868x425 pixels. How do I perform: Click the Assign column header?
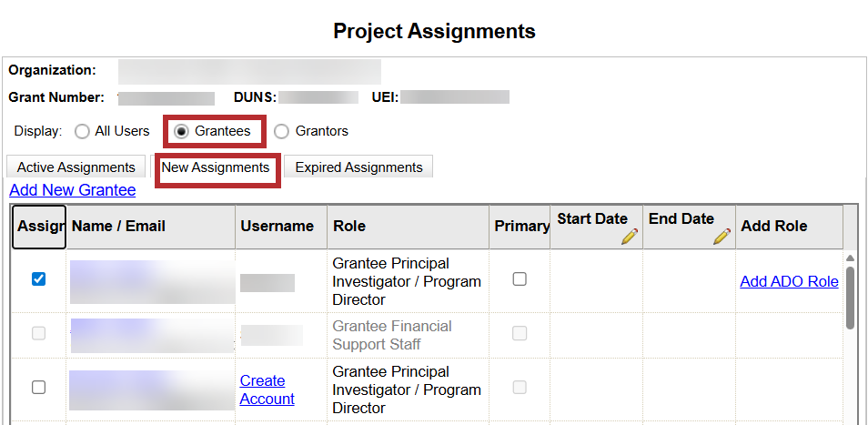coord(38,226)
